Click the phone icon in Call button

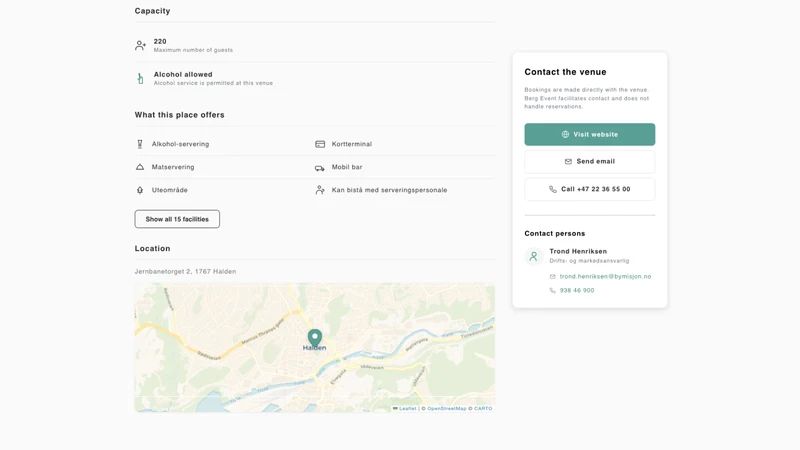click(553, 189)
